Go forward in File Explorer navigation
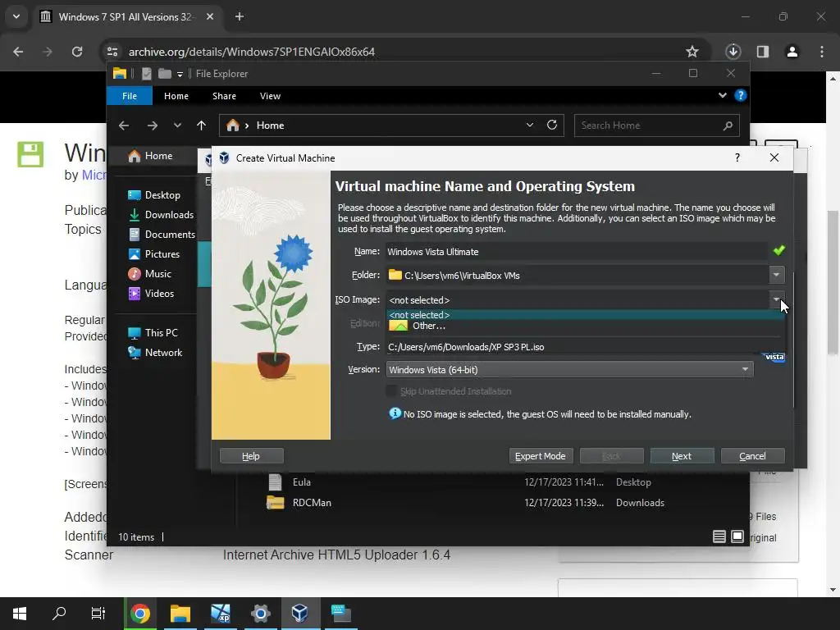Screen dimensions: 840x630 (x=153, y=126)
